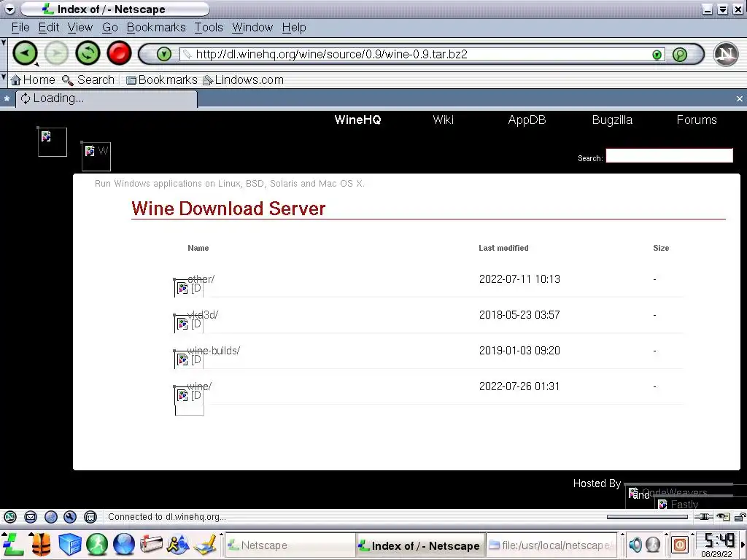Image resolution: width=747 pixels, height=560 pixels.
Task: Click the eye cookie/privacy icon in the status bar
Action: 723,517
